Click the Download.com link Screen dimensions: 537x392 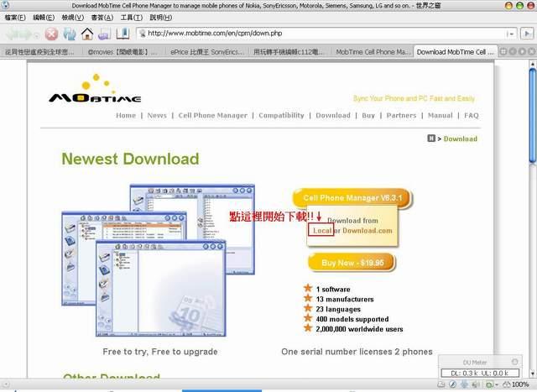[368, 231]
